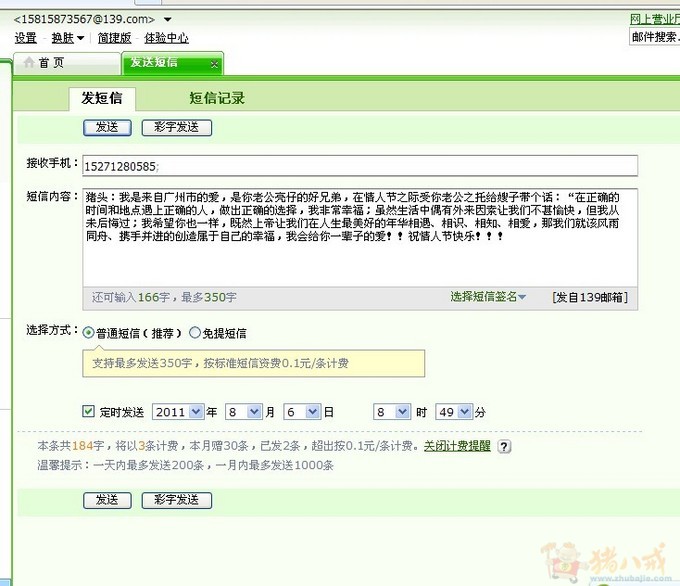Open the month dropdown showing 8
Screen dimensions: 680x586
coord(244,412)
